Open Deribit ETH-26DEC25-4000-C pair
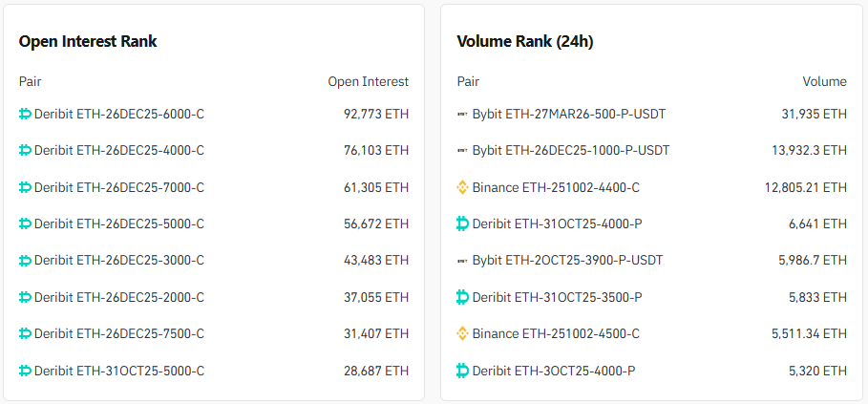 [118, 151]
